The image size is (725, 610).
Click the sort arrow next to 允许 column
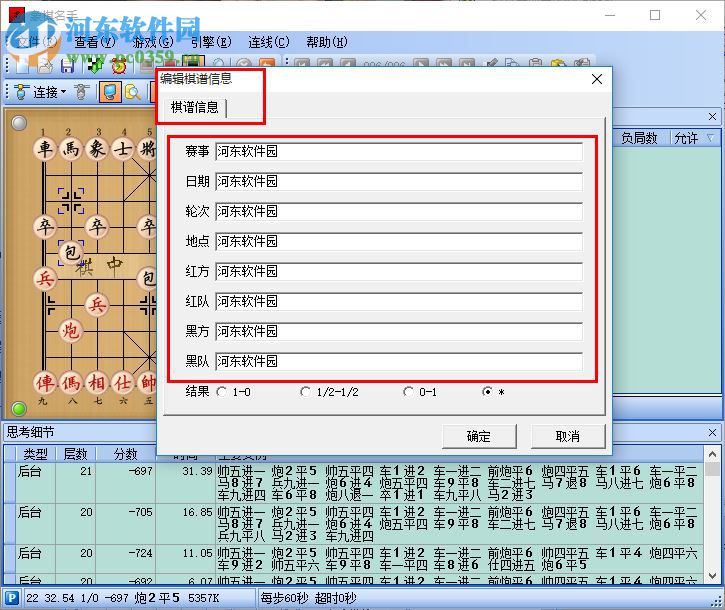click(711, 138)
